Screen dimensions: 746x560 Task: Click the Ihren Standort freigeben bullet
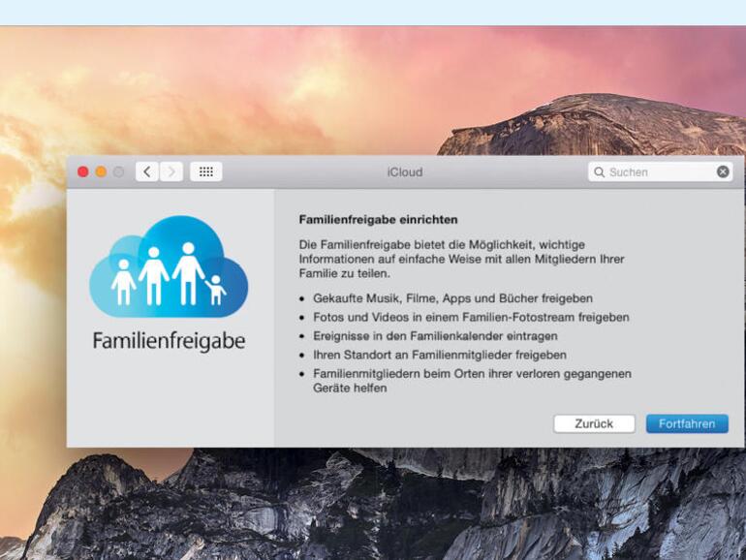point(440,355)
